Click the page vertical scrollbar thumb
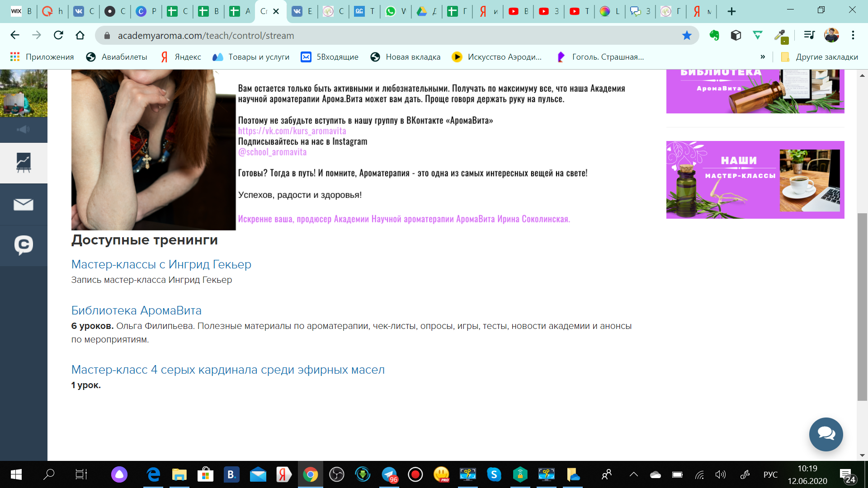This screenshot has width=868, height=488. (862, 306)
